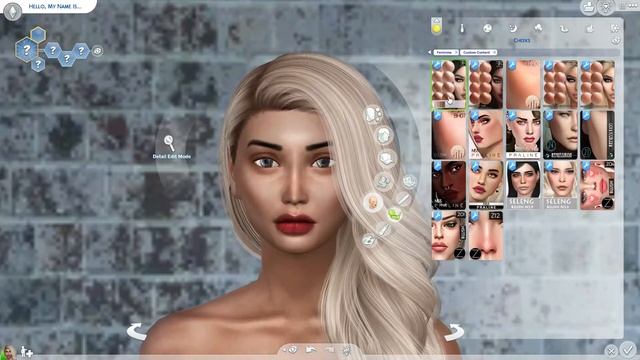
Task: Open the plumbob main menu icon
Action: pyautogui.click(x=13, y=11)
